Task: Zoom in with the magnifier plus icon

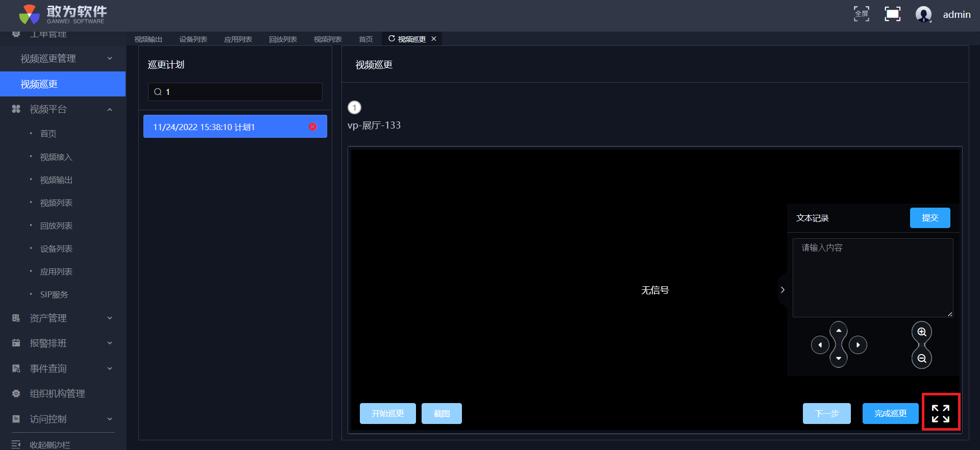Action: 922,332
